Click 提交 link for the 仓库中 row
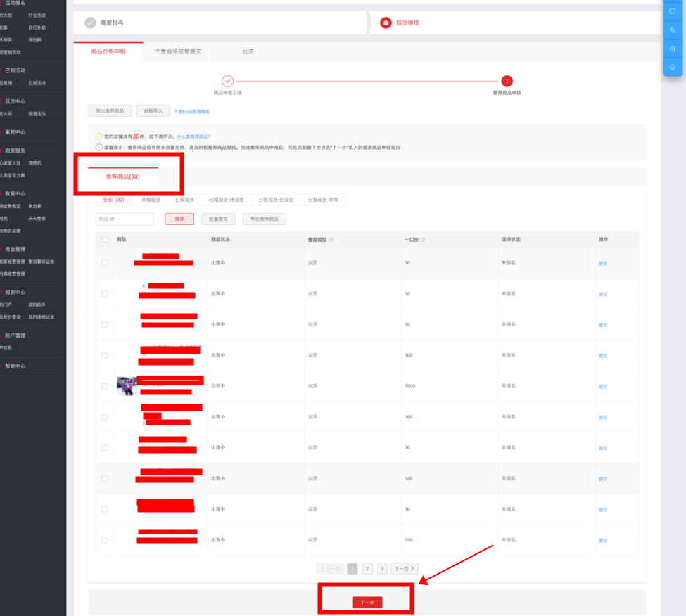The height and width of the screenshot is (616, 686). tap(603, 387)
